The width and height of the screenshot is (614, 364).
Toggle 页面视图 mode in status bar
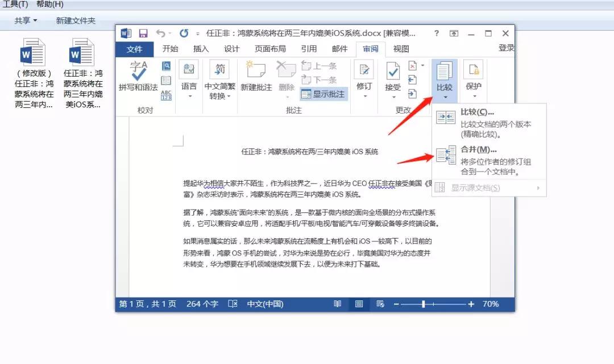tap(358, 304)
